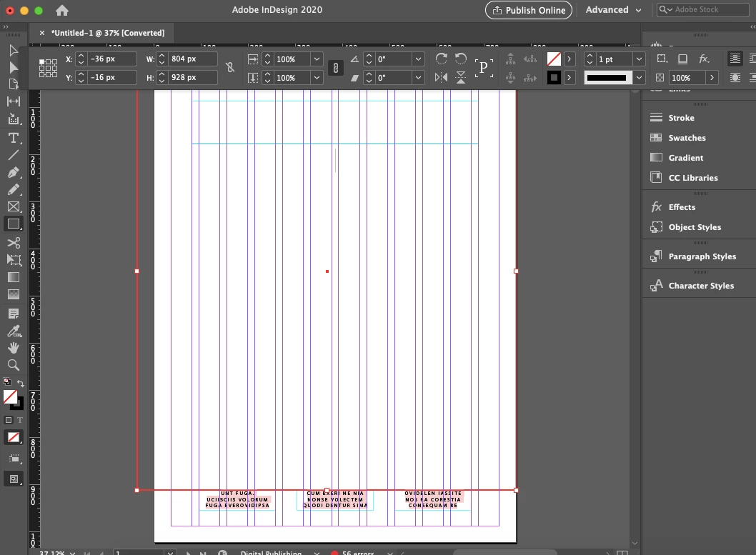Select the Note tool

(14, 314)
